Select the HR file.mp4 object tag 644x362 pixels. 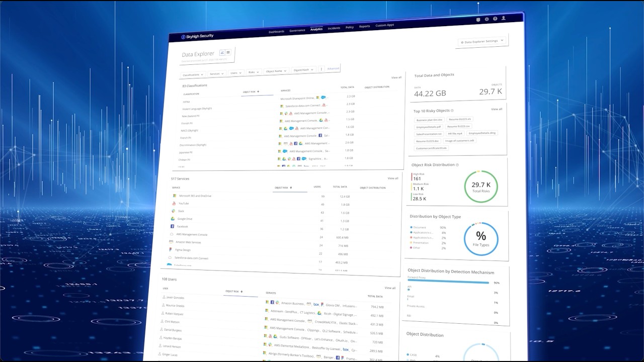[x=455, y=134]
